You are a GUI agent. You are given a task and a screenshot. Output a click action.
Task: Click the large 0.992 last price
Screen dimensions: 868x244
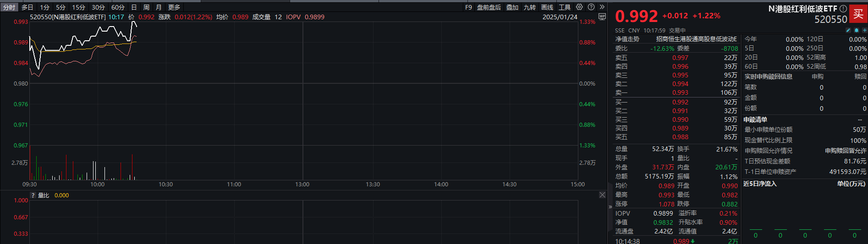[x=636, y=16]
